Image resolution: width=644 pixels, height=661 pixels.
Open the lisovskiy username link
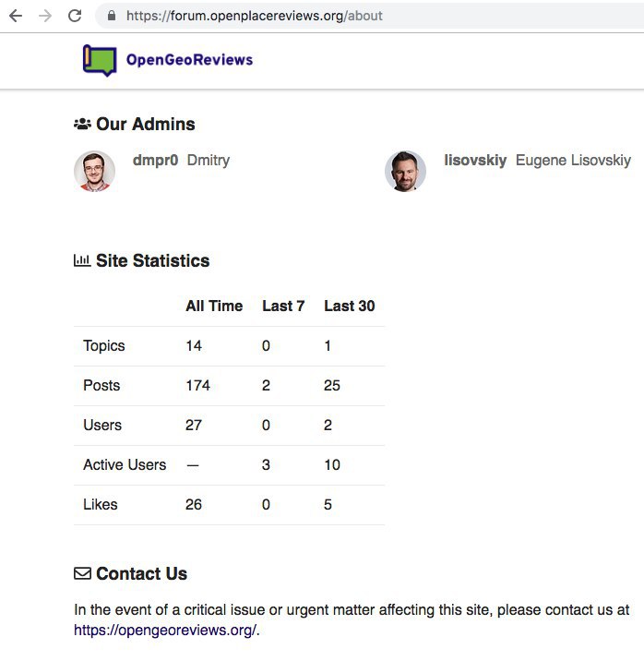(x=475, y=161)
